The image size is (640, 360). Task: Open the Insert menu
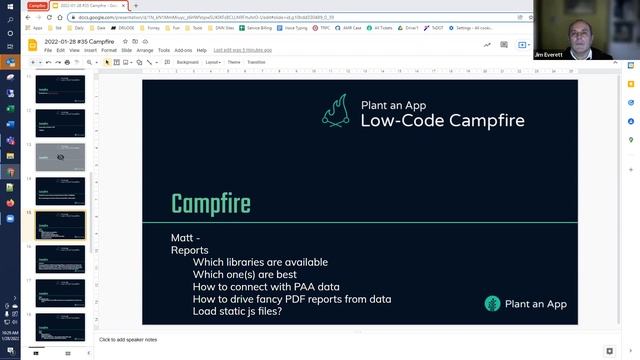point(90,50)
